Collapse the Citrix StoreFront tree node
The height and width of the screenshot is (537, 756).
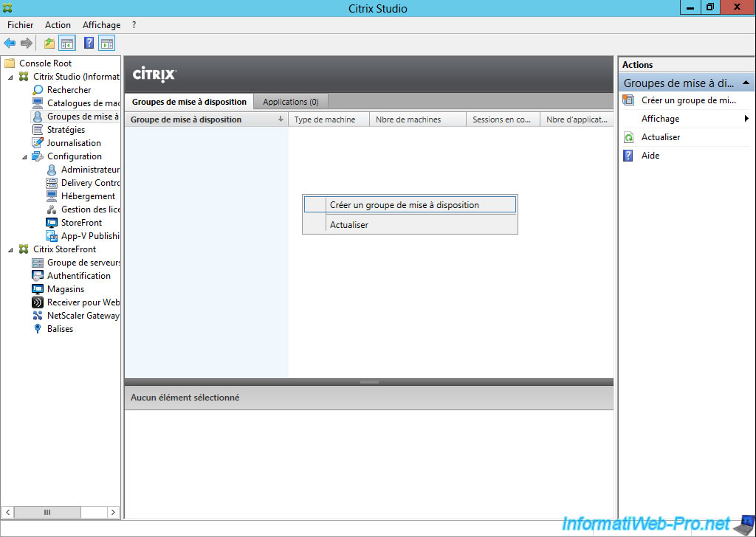click(x=11, y=249)
